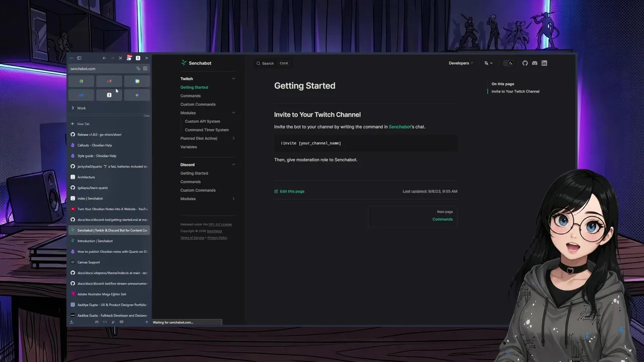This screenshot has height=362, width=644.
Task: Open Getting Started under Discord section
Action: 194,173
